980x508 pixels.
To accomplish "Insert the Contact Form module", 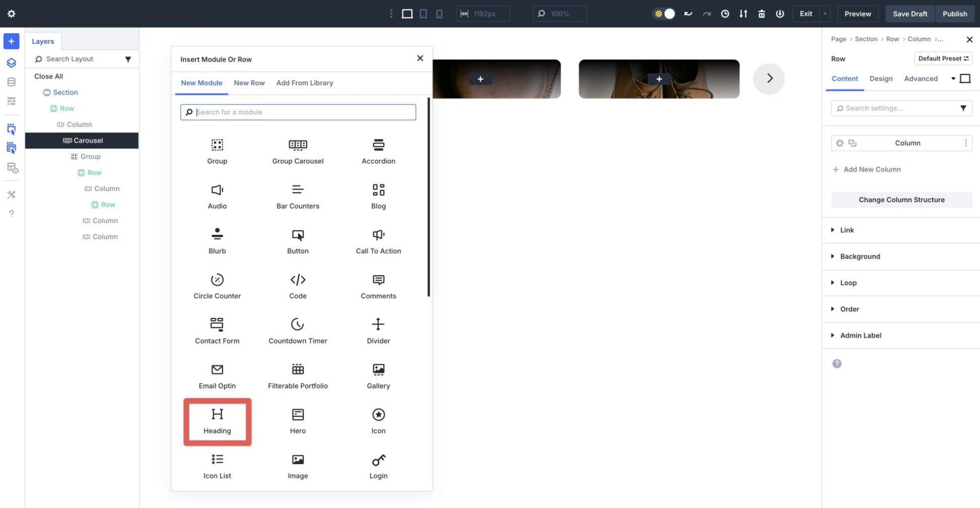I will click(217, 331).
